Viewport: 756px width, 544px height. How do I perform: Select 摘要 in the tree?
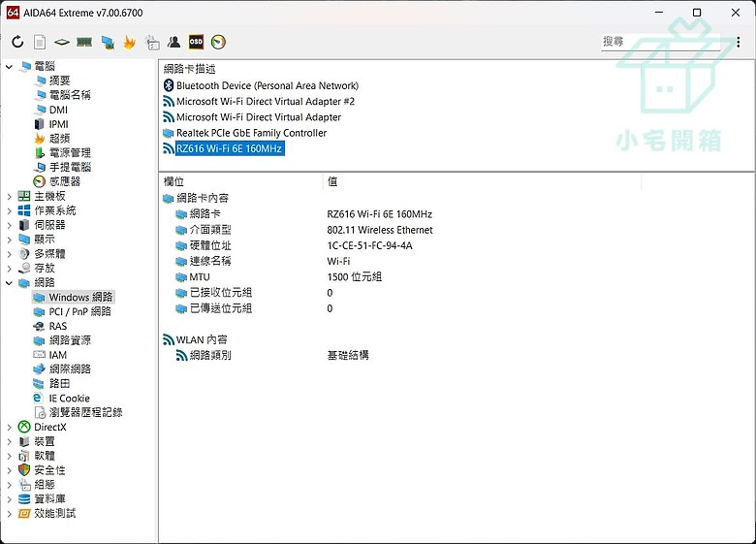point(60,81)
